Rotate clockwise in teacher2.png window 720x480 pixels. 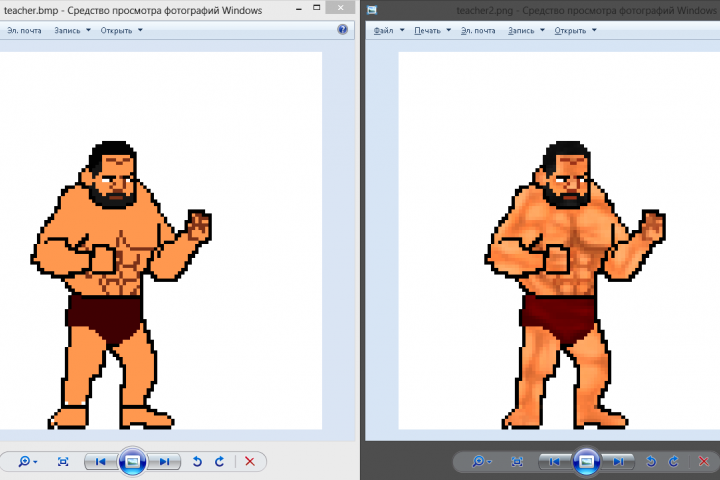point(674,462)
